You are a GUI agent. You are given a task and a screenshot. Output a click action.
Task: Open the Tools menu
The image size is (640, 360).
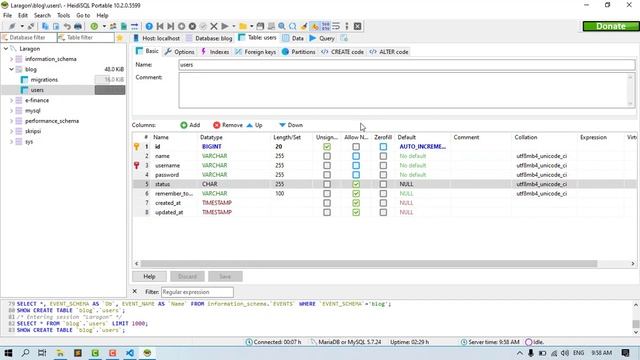(63, 16)
